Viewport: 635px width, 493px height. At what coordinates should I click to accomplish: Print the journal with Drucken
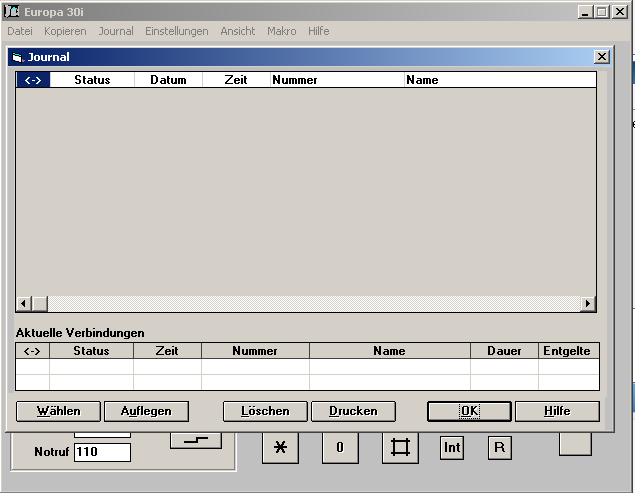(x=353, y=411)
